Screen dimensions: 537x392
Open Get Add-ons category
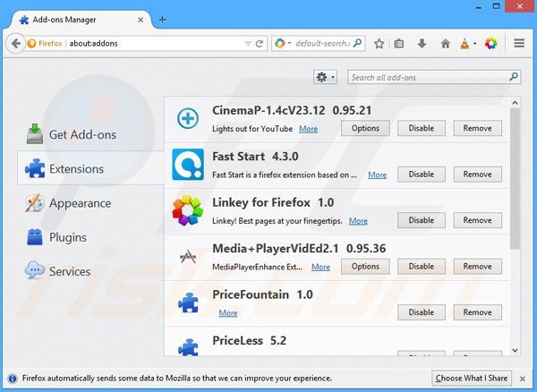tap(90, 134)
